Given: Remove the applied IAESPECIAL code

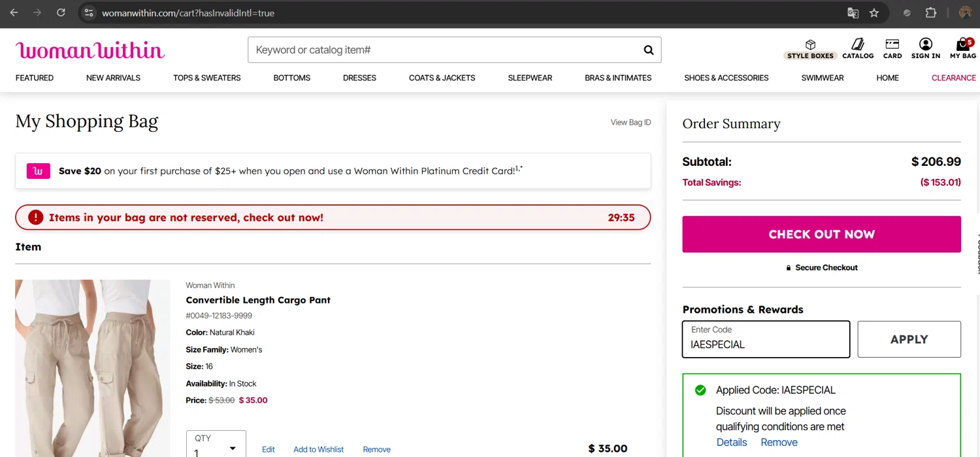Looking at the screenshot, I should tap(779, 442).
